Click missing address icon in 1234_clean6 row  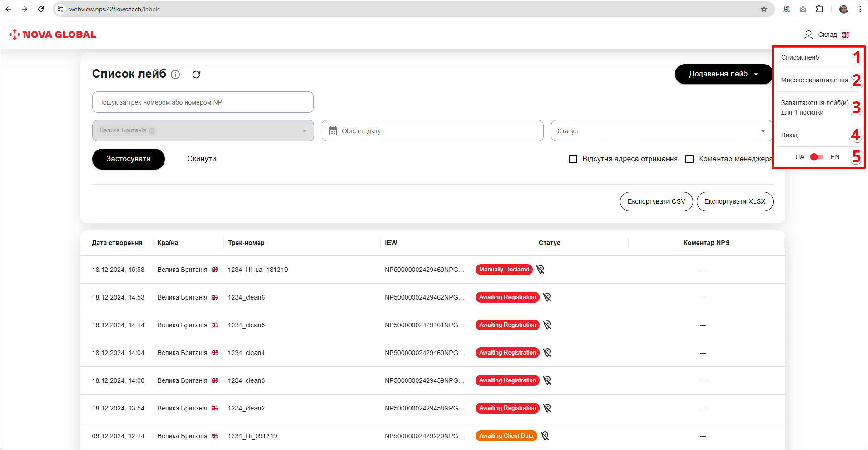coord(547,297)
